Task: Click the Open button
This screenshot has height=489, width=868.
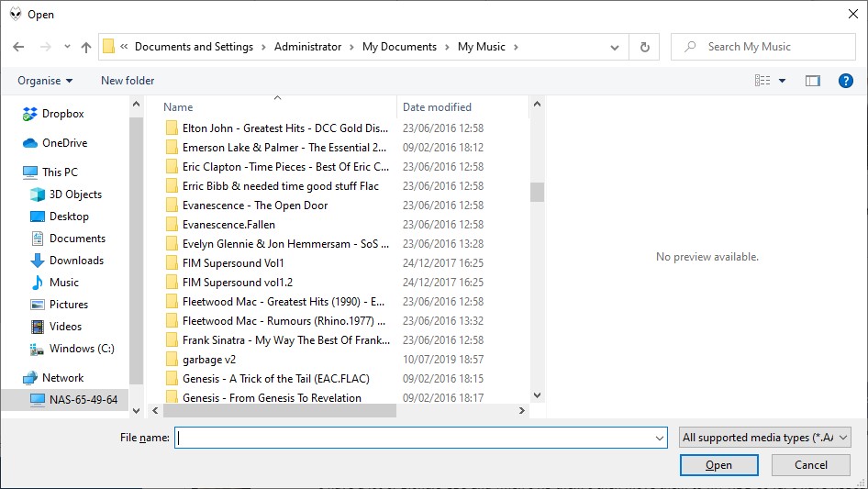Action: tap(718, 466)
